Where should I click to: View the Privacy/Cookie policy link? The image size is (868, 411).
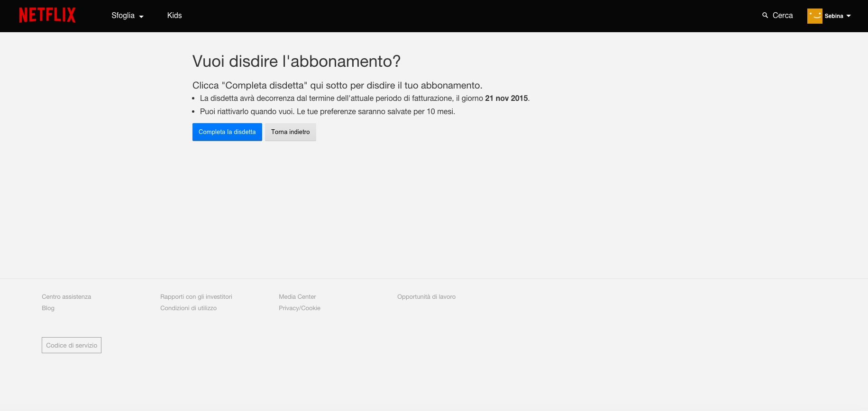pyautogui.click(x=300, y=308)
